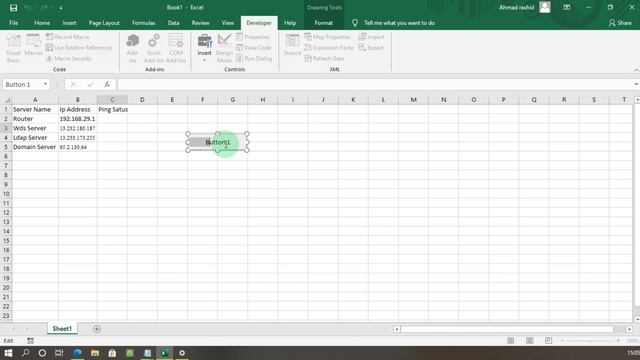The width and height of the screenshot is (640, 360).
Task: Open the XML Source pane
Action: click(292, 45)
